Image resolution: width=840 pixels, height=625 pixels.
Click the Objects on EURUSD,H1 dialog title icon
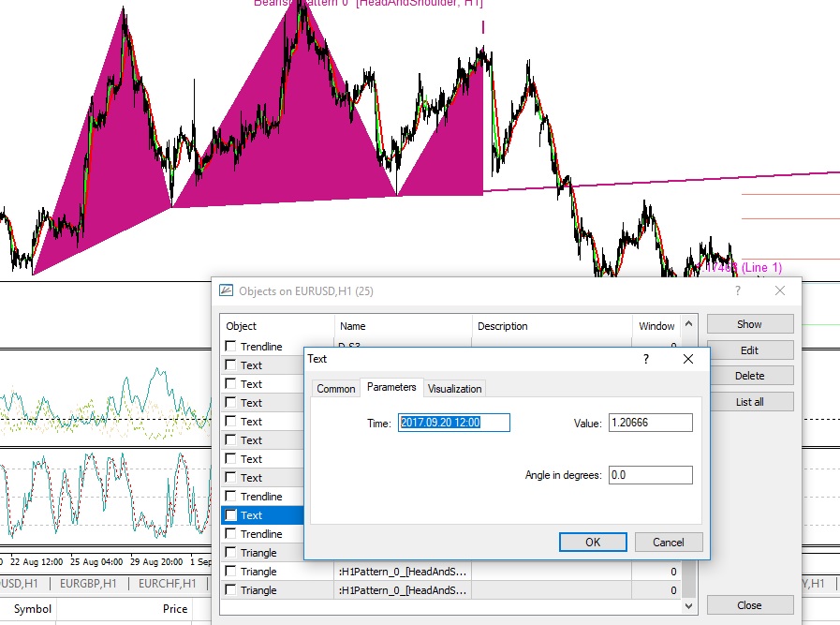tap(226, 291)
